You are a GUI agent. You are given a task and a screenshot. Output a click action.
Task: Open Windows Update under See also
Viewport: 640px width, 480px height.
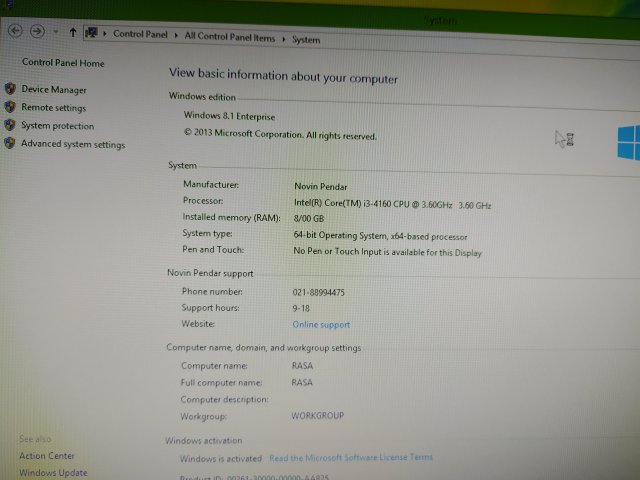coord(53,472)
